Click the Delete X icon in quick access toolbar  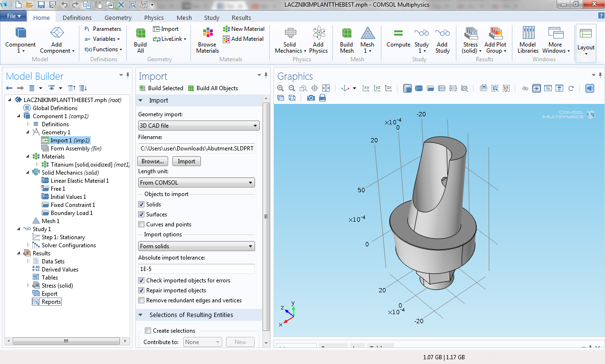121,5
